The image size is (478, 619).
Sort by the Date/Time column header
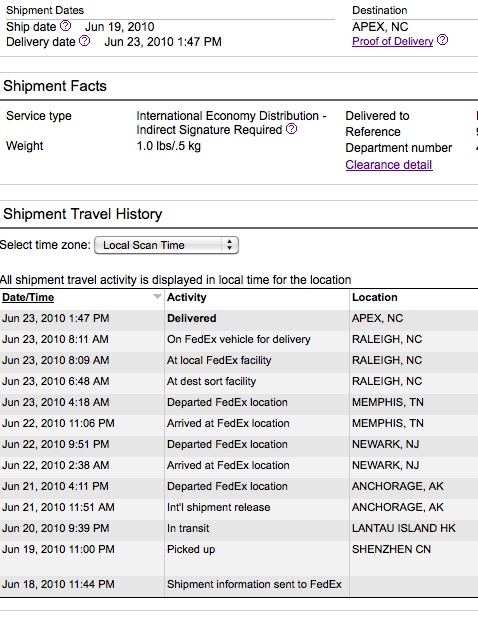click(x=28, y=297)
